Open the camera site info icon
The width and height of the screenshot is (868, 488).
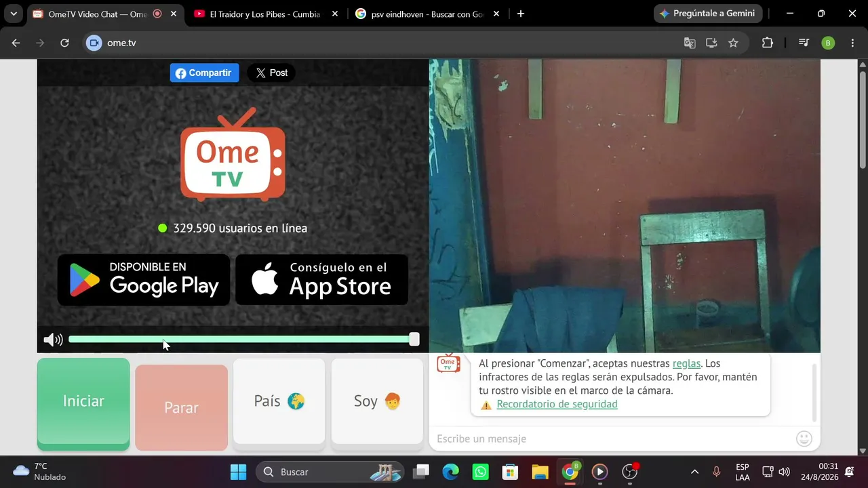pos(94,43)
